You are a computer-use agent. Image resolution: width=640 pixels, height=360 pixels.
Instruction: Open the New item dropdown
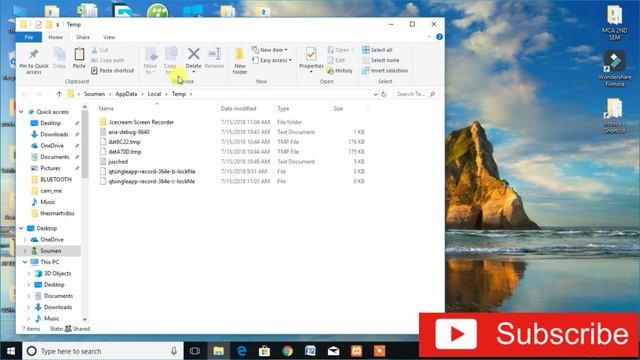point(269,50)
